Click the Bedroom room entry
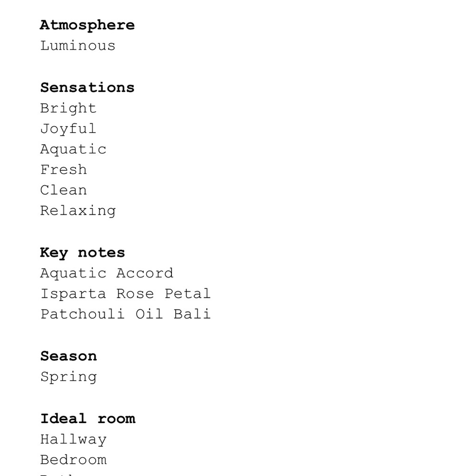The image size is (476, 476). (x=73, y=460)
